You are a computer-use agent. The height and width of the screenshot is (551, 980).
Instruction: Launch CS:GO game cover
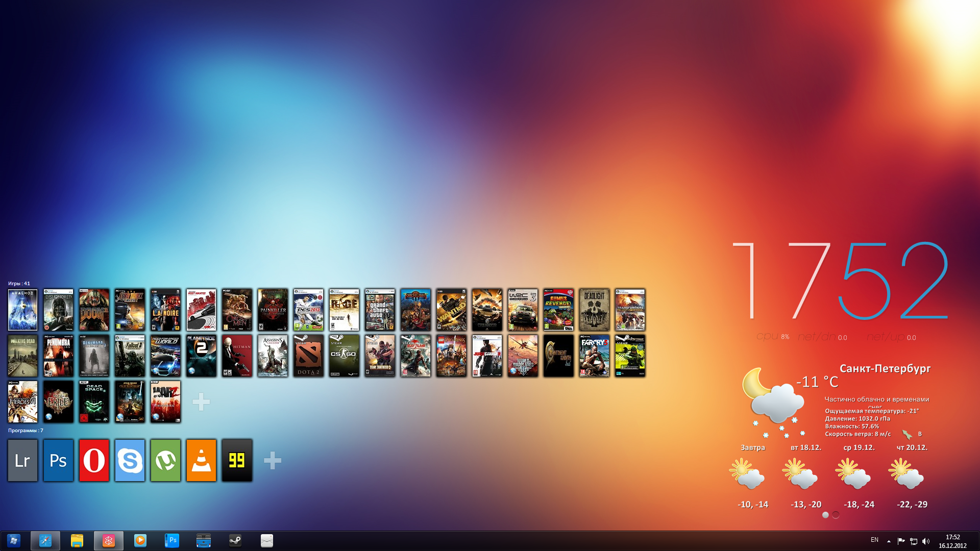pyautogui.click(x=344, y=356)
